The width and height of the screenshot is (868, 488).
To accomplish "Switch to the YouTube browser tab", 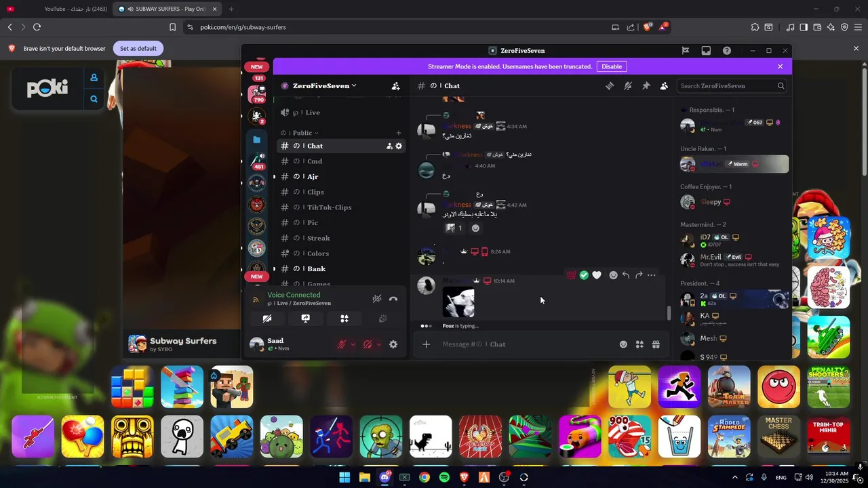I will (x=58, y=9).
